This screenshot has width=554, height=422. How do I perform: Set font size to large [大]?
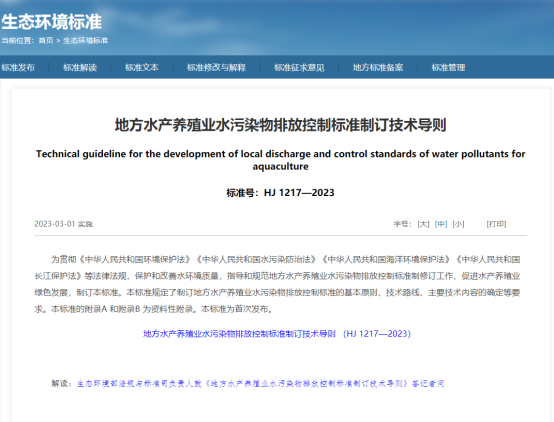(423, 224)
